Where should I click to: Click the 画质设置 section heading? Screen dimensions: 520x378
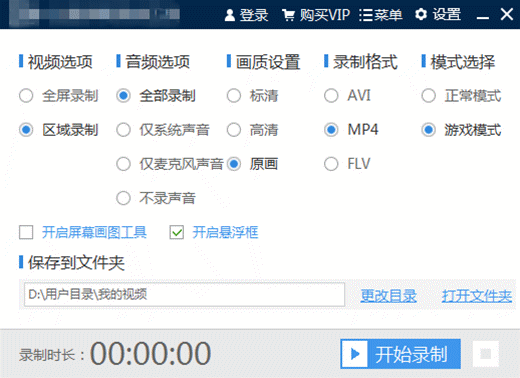(x=268, y=62)
